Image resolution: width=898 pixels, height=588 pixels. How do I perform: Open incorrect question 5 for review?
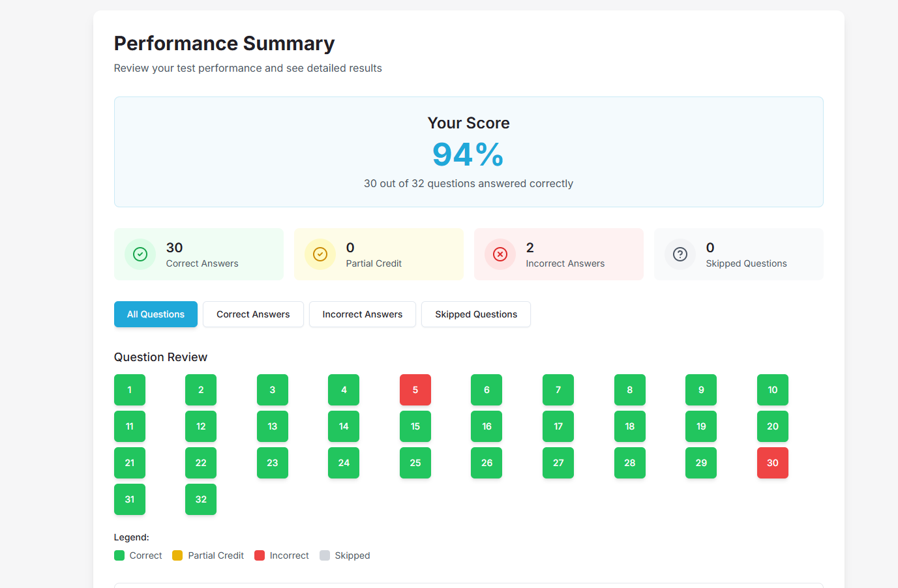tap(415, 390)
